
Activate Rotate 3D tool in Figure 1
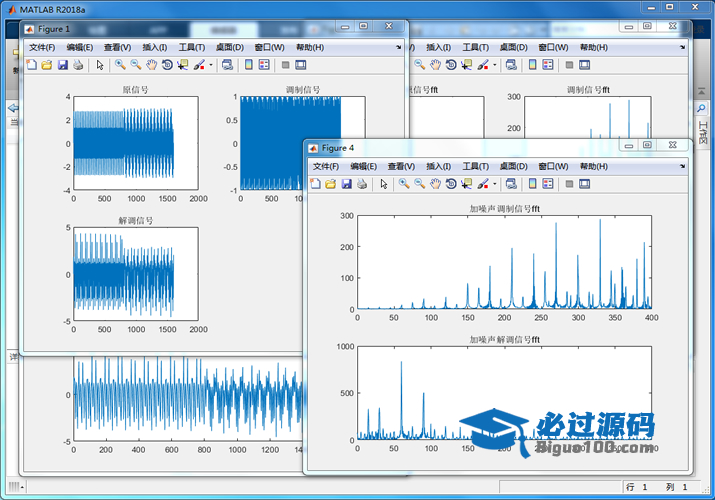click(167, 65)
